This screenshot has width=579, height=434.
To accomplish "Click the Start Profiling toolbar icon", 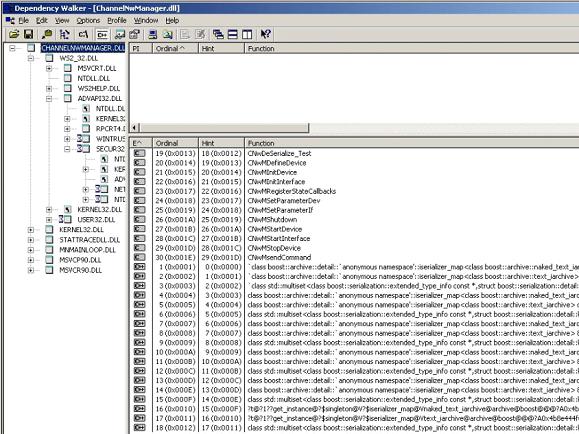I will click(x=185, y=34).
